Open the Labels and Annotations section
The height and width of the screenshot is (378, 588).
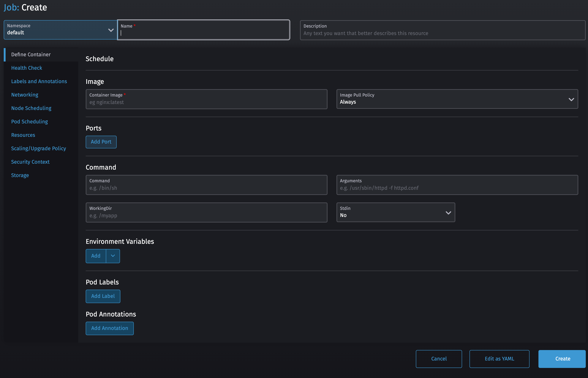tap(39, 81)
